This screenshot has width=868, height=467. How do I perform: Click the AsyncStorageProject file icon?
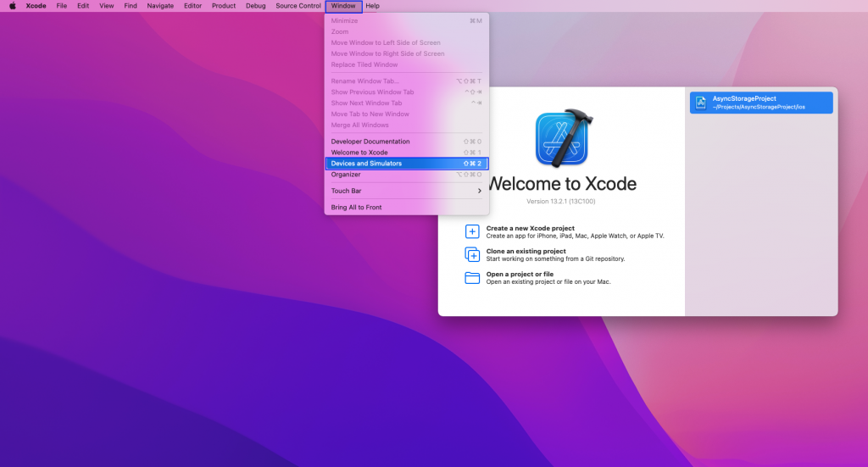pyautogui.click(x=701, y=103)
